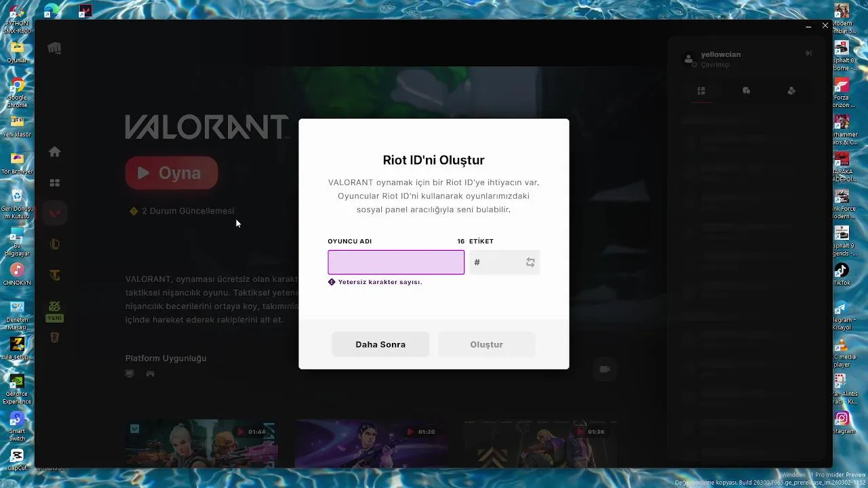
Task: Select the Teamfight Tactics sidebar icon
Action: point(55,275)
